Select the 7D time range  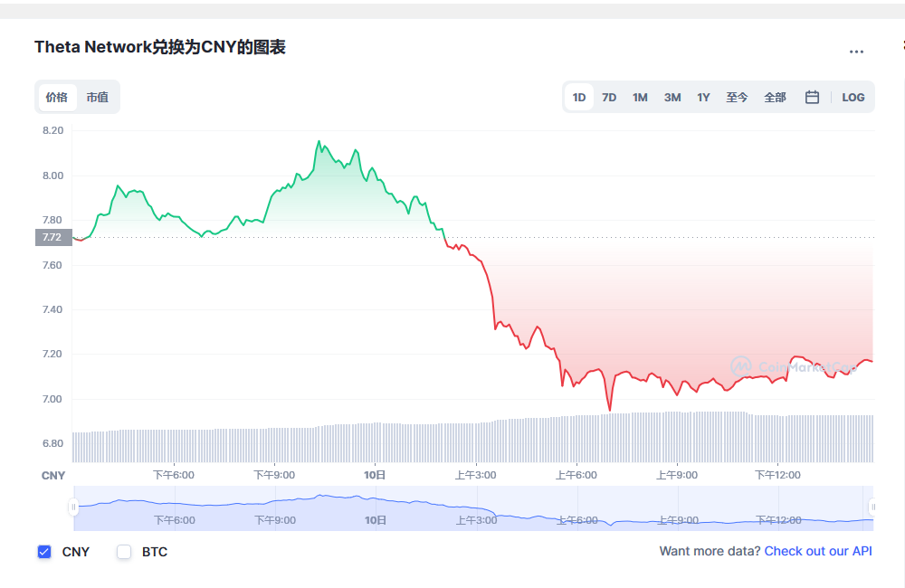point(609,97)
